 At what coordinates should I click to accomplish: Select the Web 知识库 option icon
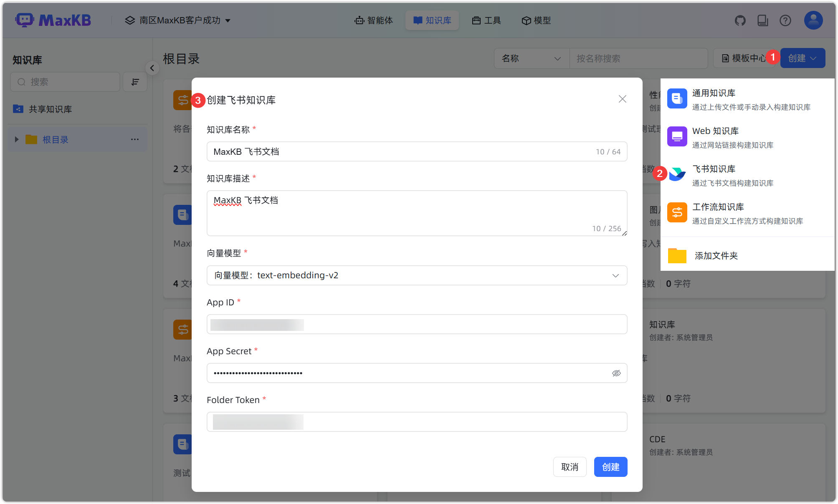point(677,136)
